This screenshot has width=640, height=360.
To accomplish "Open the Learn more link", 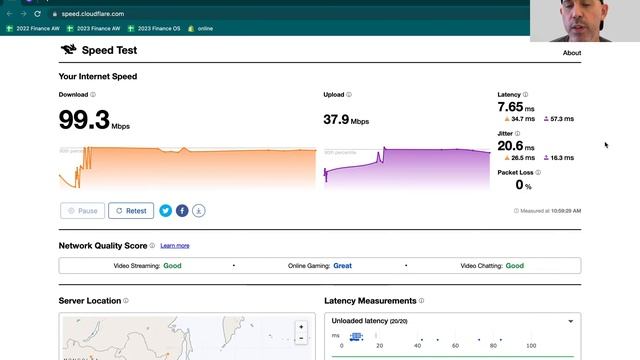I will pos(175,245).
